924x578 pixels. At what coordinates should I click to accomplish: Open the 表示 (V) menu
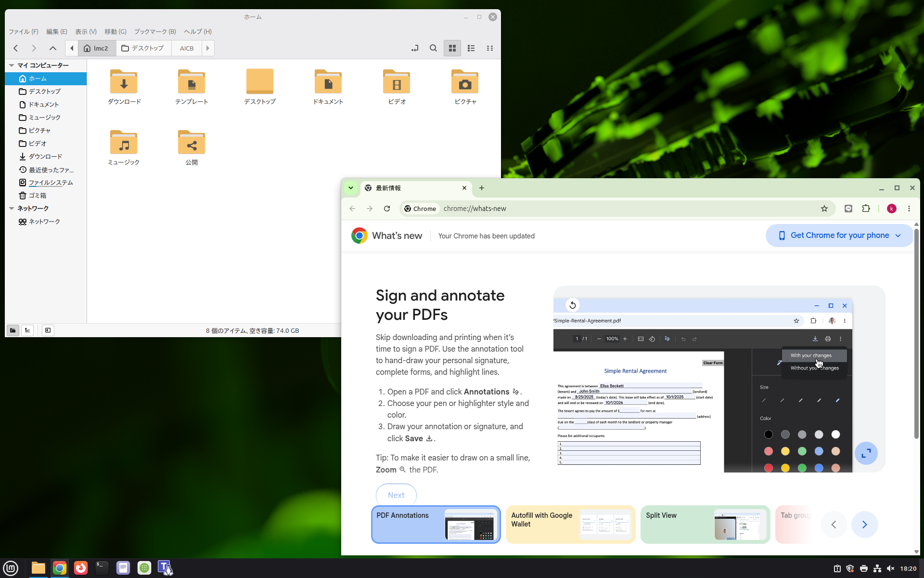pos(86,32)
